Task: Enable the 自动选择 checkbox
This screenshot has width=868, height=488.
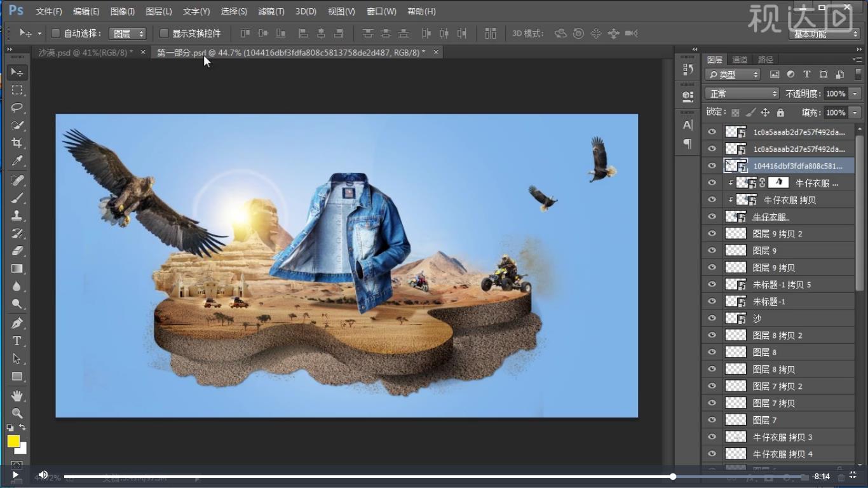Action: pyautogui.click(x=55, y=33)
